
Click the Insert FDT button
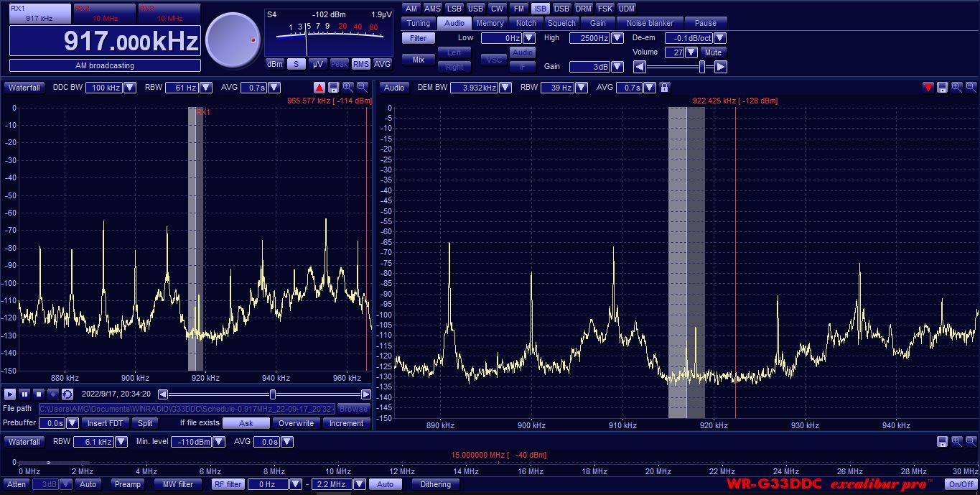pos(106,423)
